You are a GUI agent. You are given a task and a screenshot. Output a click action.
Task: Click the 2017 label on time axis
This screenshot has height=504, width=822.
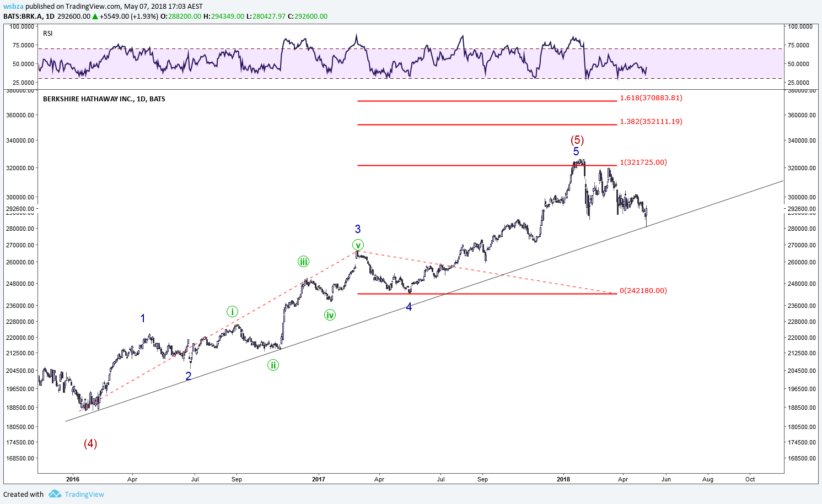click(x=319, y=479)
